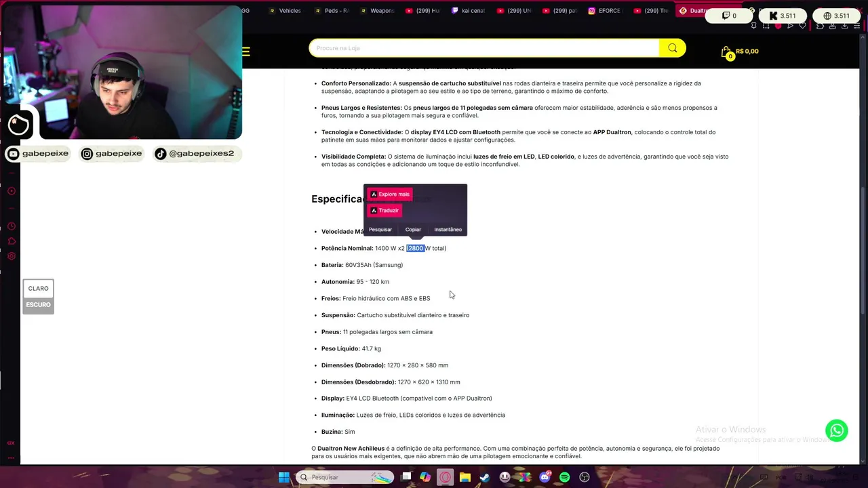Open the WhatsApp chat bubble
868x488 pixels.
tap(836, 430)
